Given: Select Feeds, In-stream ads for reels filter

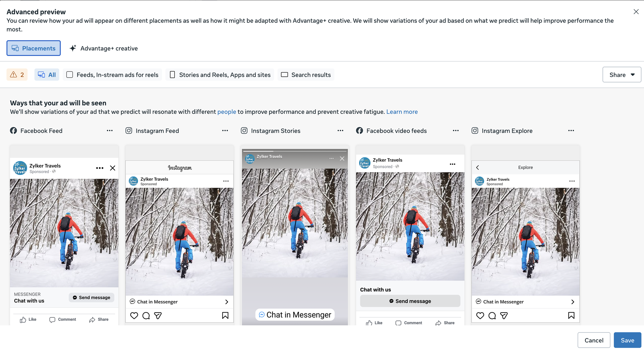Looking at the screenshot, I should point(112,74).
